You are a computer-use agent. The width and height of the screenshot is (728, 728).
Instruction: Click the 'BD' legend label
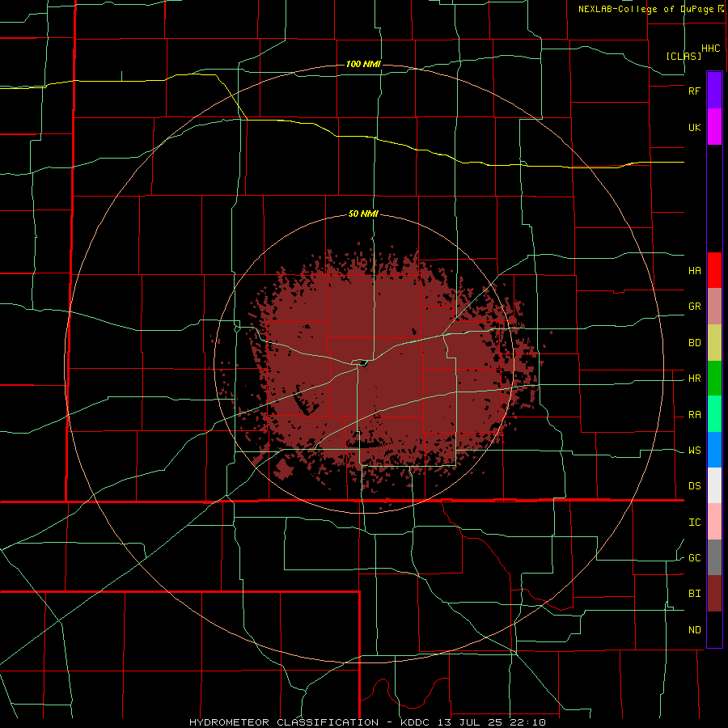click(x=694, y=342)
